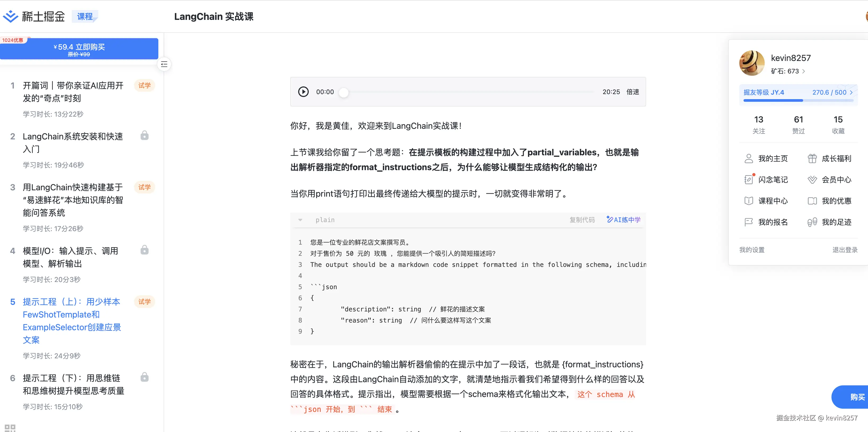The width and height of the screenshot is (868, 432).
Task: Collapse the course chapter sidebar
Action: [x=164, y=64]
